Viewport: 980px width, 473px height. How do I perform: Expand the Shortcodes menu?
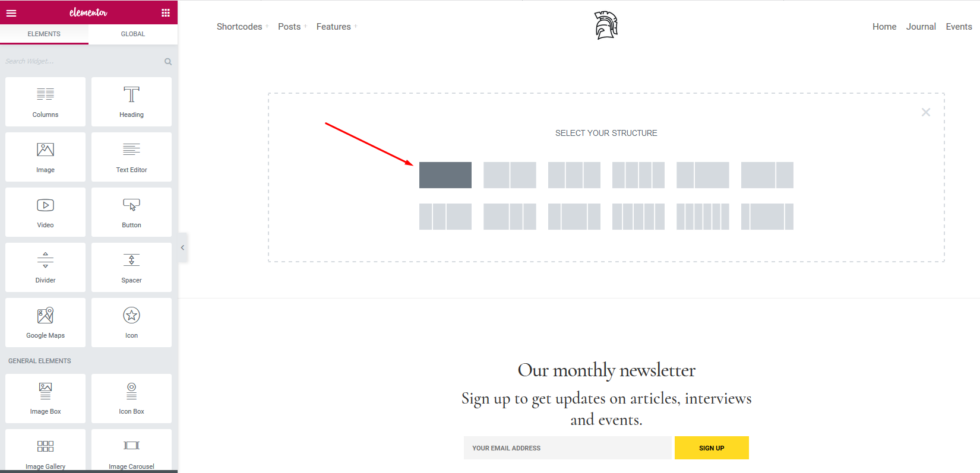pos(239,27)
